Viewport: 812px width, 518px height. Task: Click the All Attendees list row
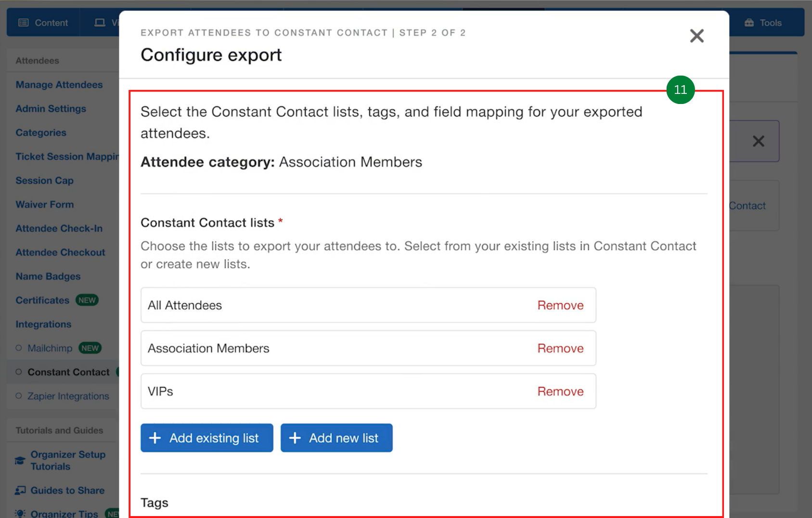click(x=368, y=305)
